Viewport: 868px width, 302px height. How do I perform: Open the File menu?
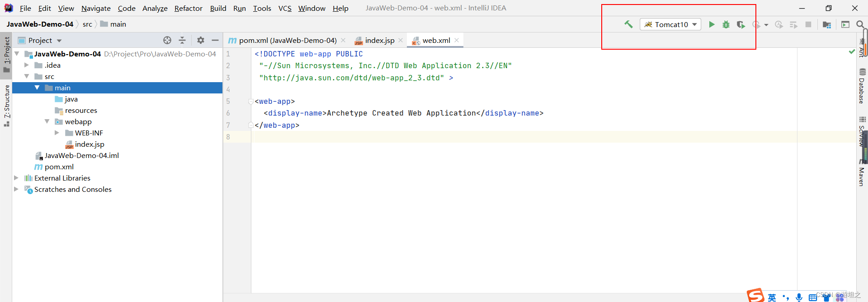pyautogui.click(x=25, y=8)
